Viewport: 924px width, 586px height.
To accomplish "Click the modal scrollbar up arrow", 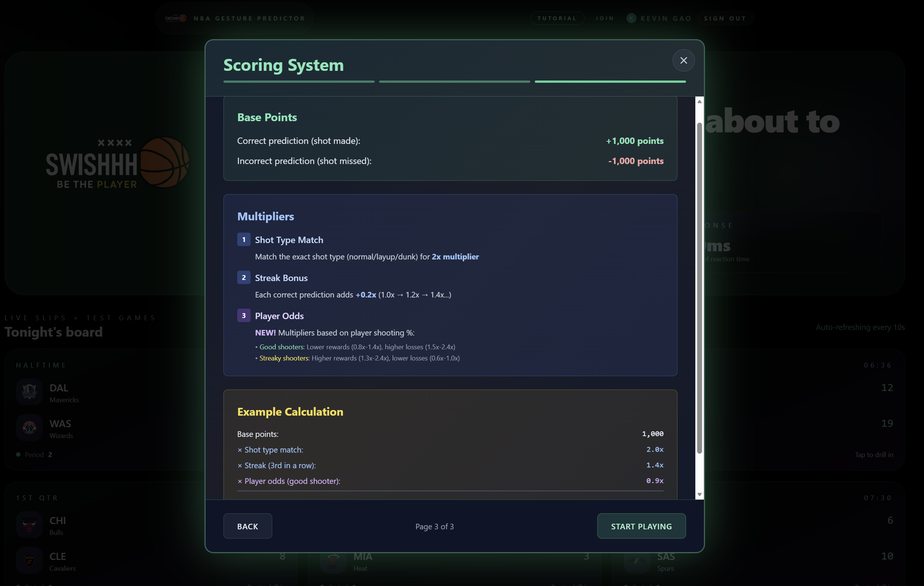I will tap(699, 101).
